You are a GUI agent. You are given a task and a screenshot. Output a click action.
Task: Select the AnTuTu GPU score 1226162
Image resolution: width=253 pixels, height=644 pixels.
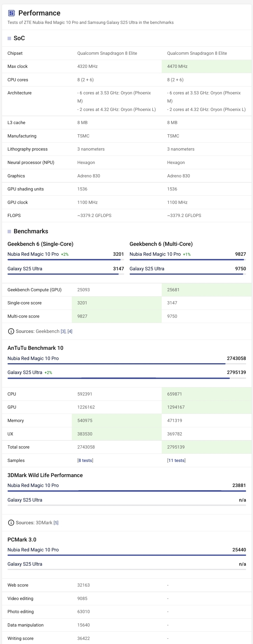86,407
